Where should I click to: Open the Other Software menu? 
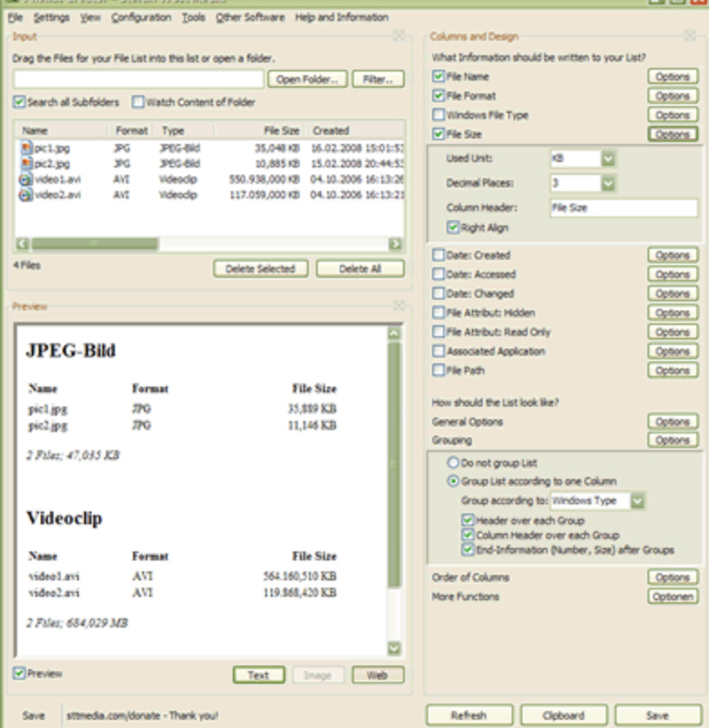click(250, 17)
